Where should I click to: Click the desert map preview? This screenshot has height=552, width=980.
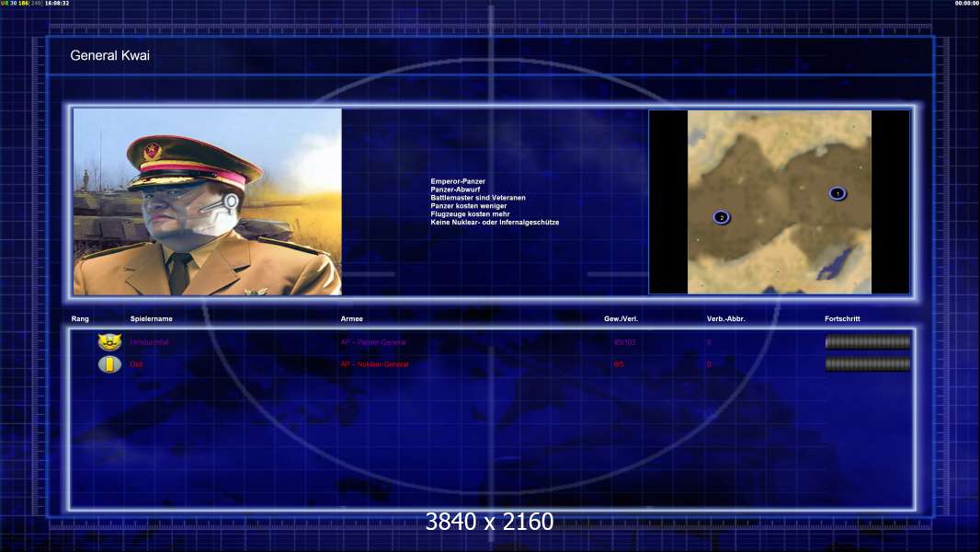click(780, 201)
